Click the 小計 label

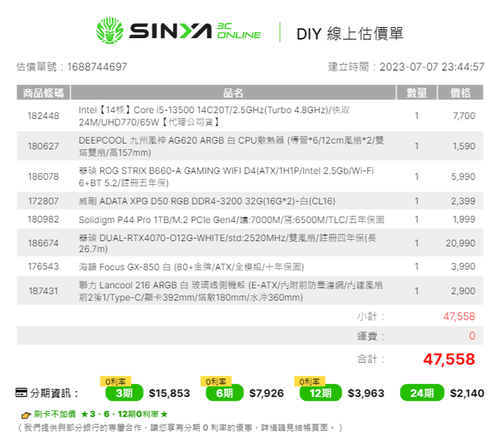[x=371, y=316]
